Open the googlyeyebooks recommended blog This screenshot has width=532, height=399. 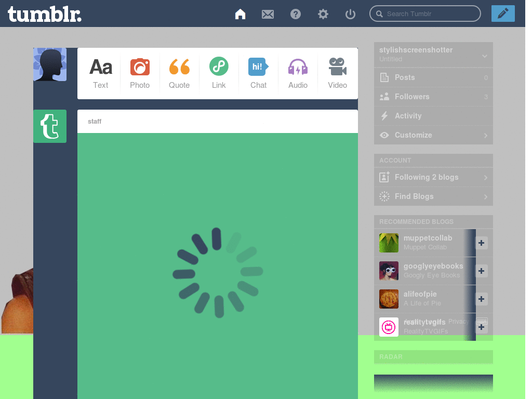coord(433,266)
